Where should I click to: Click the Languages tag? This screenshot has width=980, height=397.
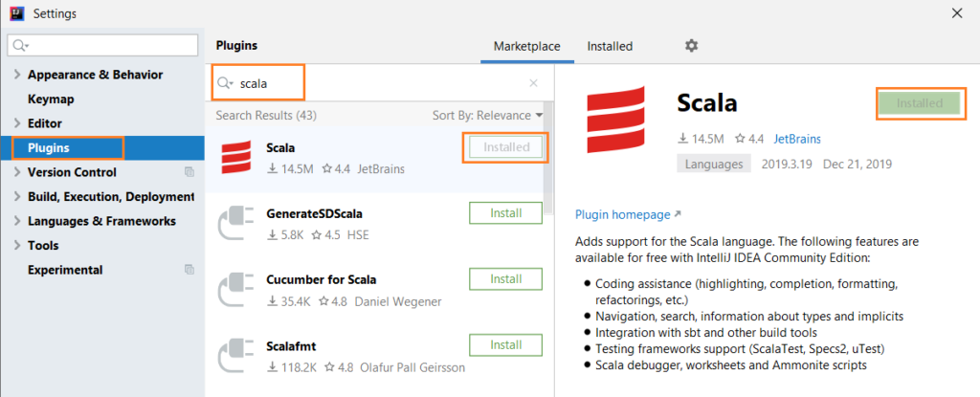point(714,165)
